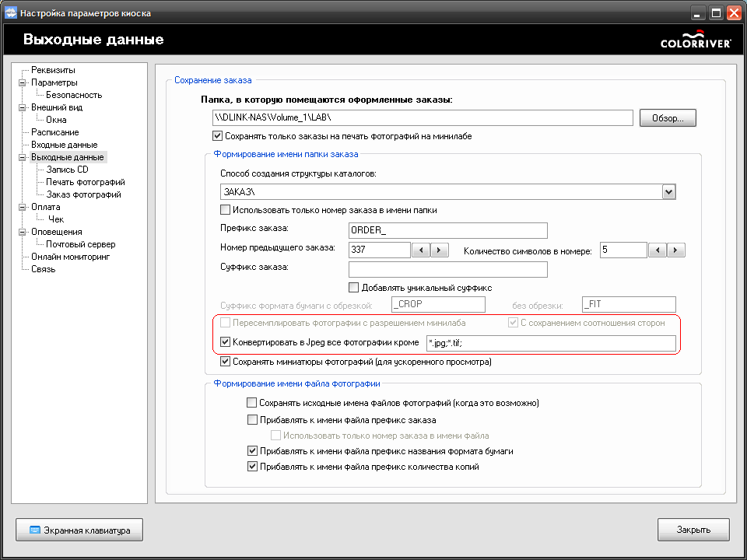Decrease the number of symbols in the order number
747x560 pixels.
coord(658,250)
